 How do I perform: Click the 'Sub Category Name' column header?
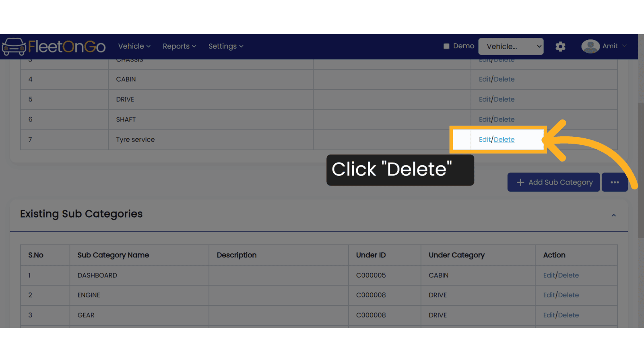[139, 255]
